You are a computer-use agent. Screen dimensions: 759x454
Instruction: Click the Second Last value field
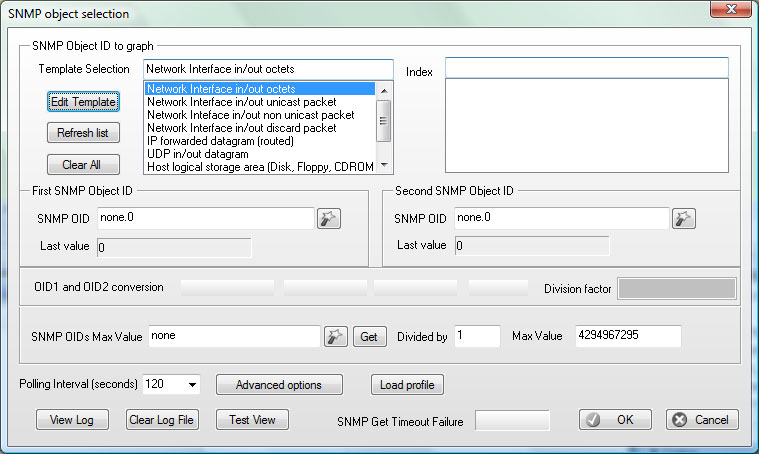coord(532,246)
